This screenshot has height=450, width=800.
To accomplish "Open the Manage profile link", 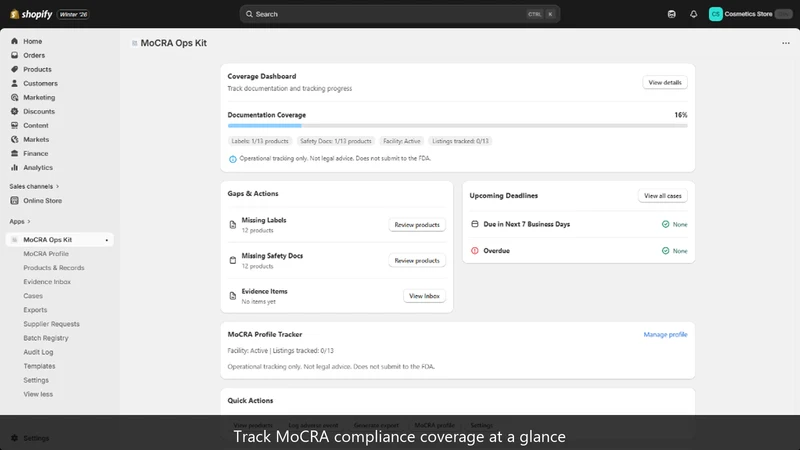I will click(x=665, y=335).
